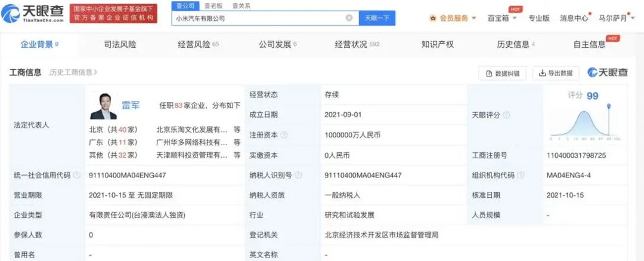Open the 雷军 legal representative link
644x261 pixels.
(x=130, y=105)
